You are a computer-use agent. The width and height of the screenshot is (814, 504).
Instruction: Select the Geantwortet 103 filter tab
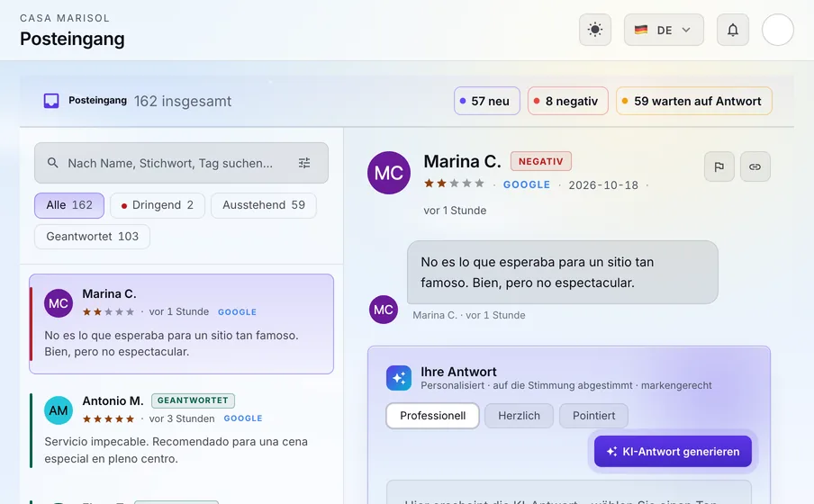(x=92, y=237)
